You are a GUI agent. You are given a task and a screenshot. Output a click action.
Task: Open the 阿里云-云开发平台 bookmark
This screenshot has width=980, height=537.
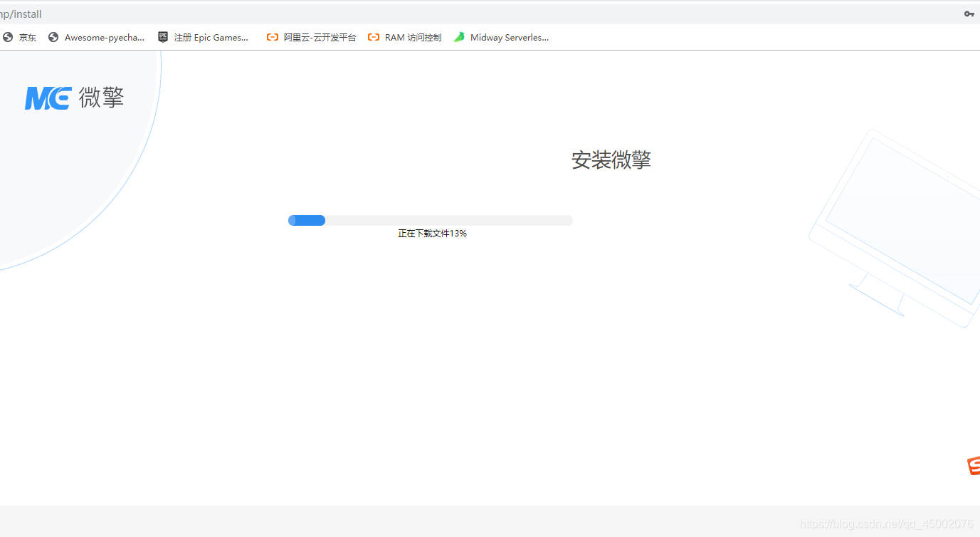pyautogui.click(x=311, y=38)
